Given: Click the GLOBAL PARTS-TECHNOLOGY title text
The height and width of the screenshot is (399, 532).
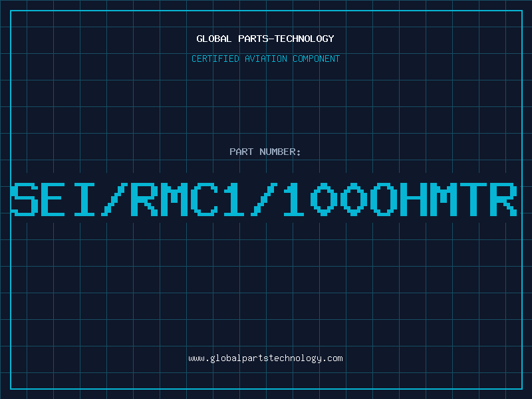Looking at the screenshot, I should pos(265,39).
